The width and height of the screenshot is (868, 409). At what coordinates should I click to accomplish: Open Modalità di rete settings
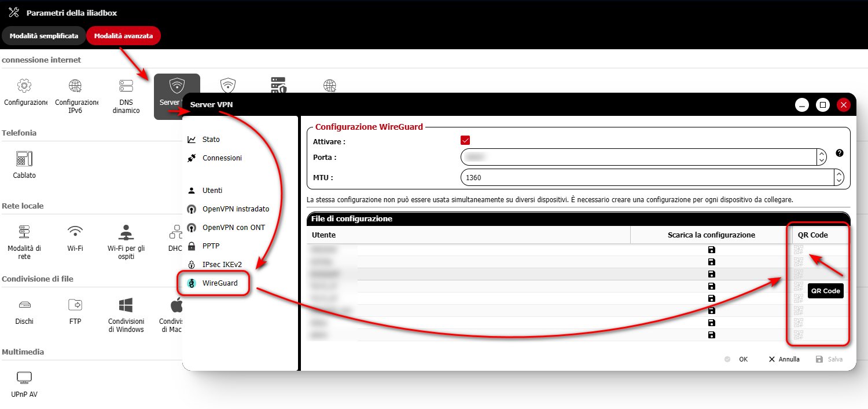24,232
